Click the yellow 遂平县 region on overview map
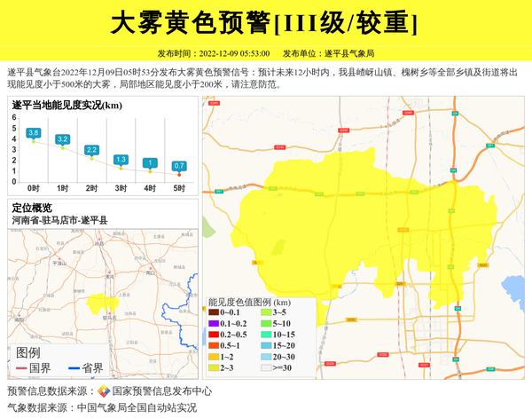 101,303
